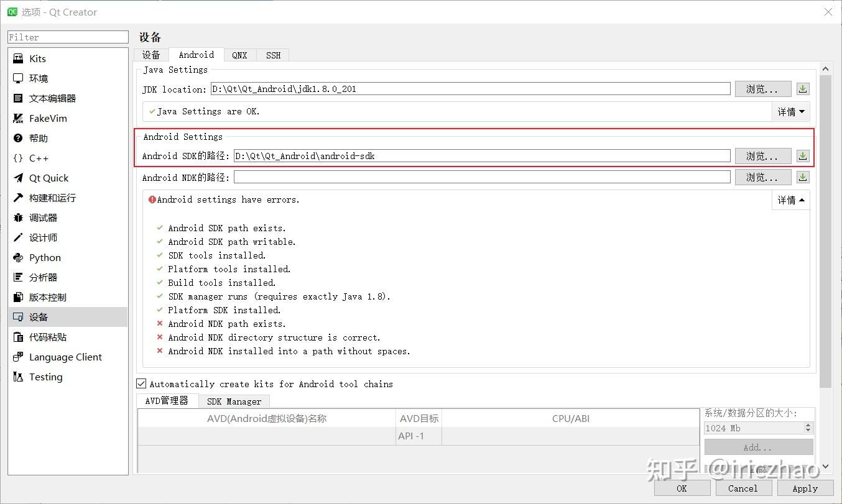Click the download icon beside Android NDK path
This screenshot has width=842, height=504.
tap(803, 177)
